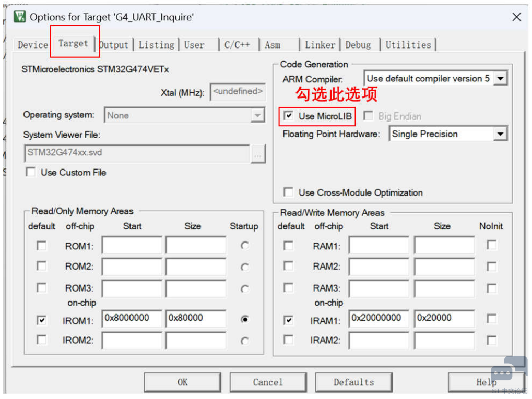Check the IROM2 default checkbox

point(41,340)
